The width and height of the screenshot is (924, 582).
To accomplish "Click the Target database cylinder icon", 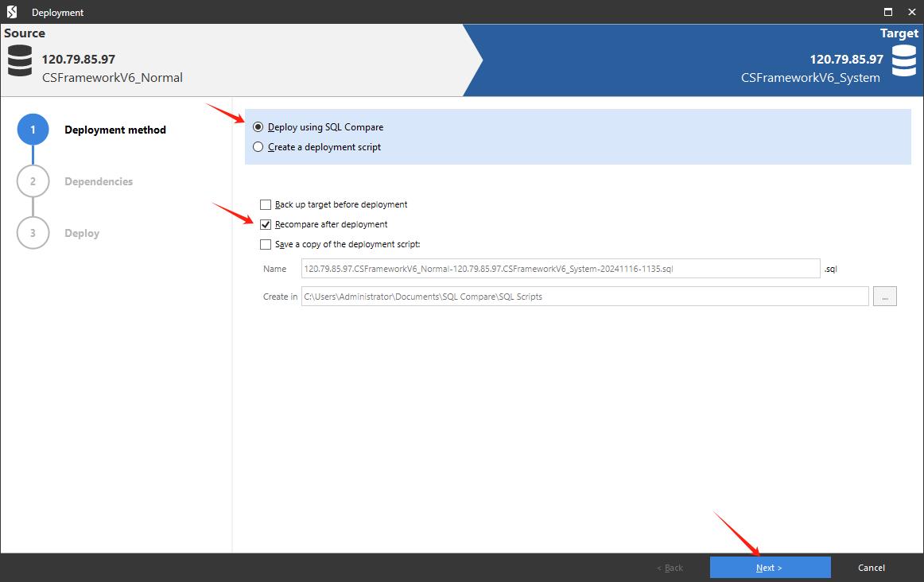I will [903, 61].
